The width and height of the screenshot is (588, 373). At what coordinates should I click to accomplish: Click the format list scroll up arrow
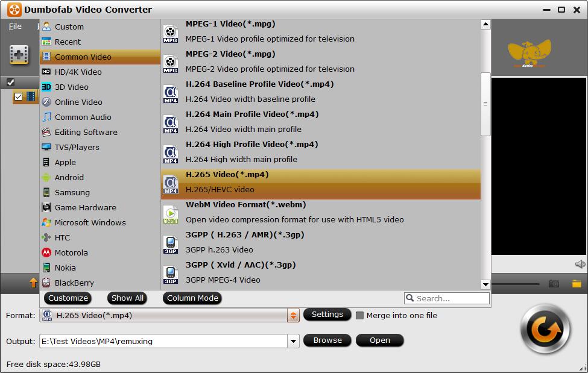click(x=485, y=24)
